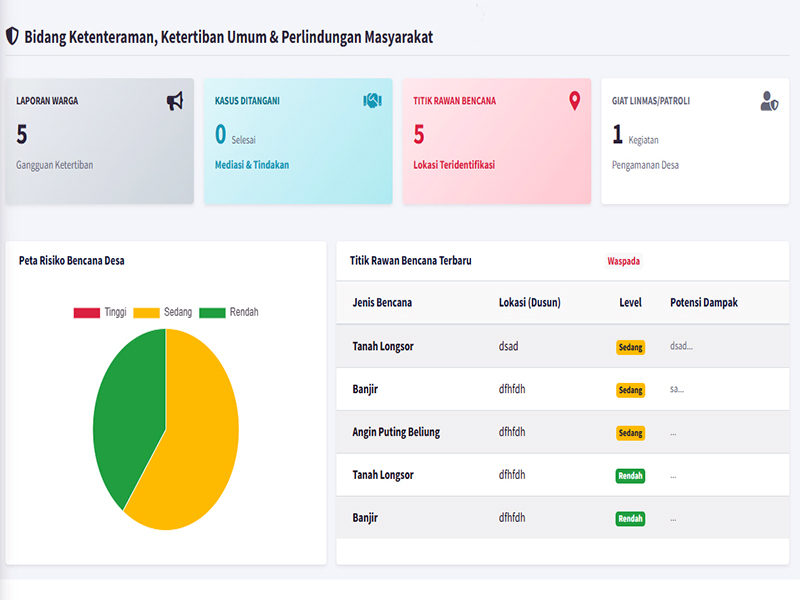
Task: Select the Angin Puting Beliung table row
Action: click(396, 432)
